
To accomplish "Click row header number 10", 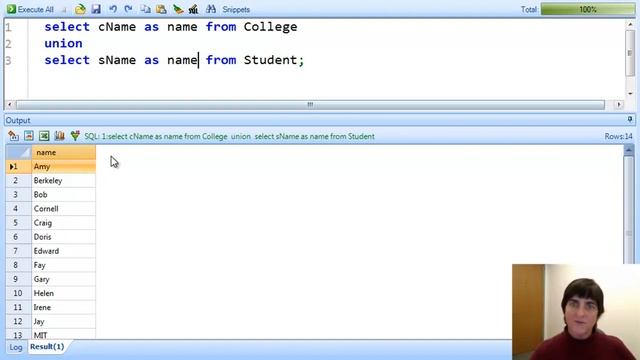I will tap(19, 293).
